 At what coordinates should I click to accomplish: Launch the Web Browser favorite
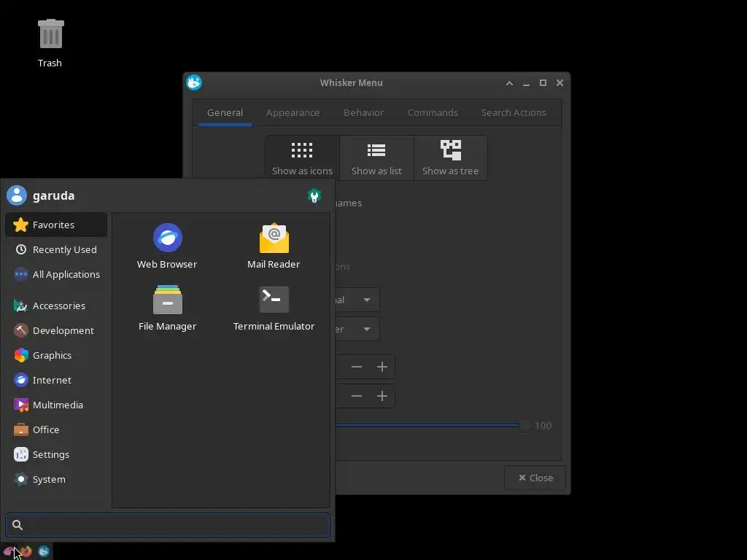point(167,246)
